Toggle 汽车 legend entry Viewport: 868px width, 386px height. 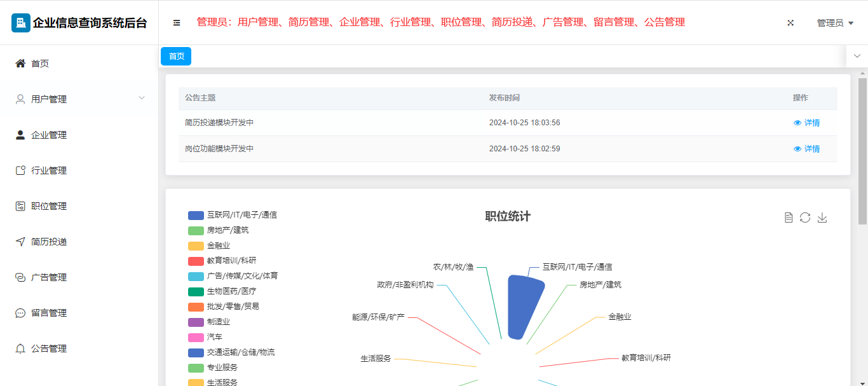pyautogui.click(x=205, y=337)
